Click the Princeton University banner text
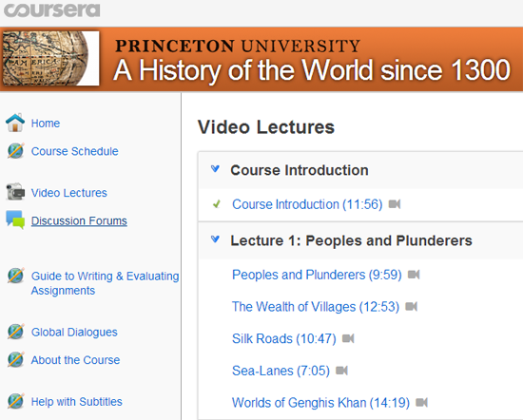Screen dimensions: 523x420 coord(238,46)
